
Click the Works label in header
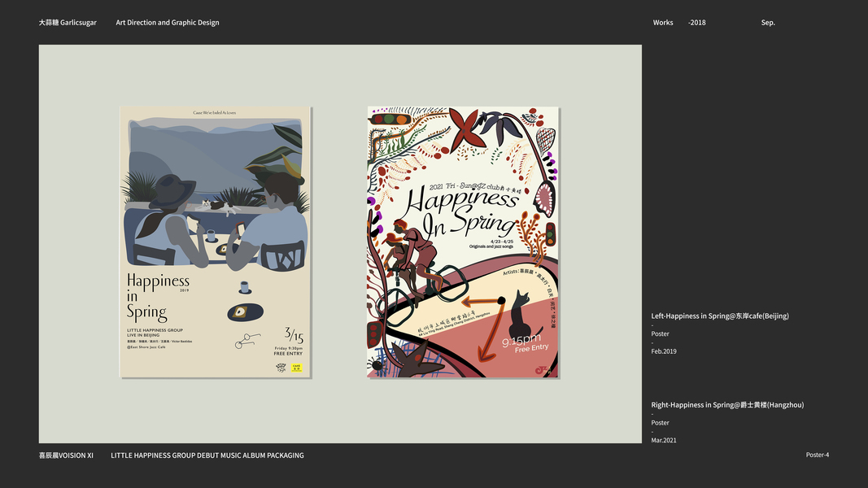[663, 23]
